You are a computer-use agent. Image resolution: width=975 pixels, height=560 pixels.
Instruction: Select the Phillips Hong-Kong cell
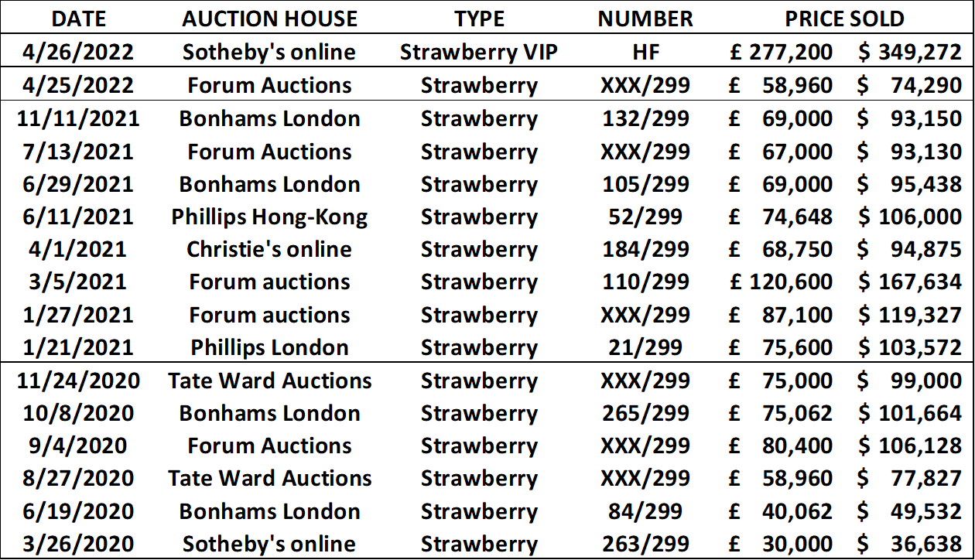(269, 217)
